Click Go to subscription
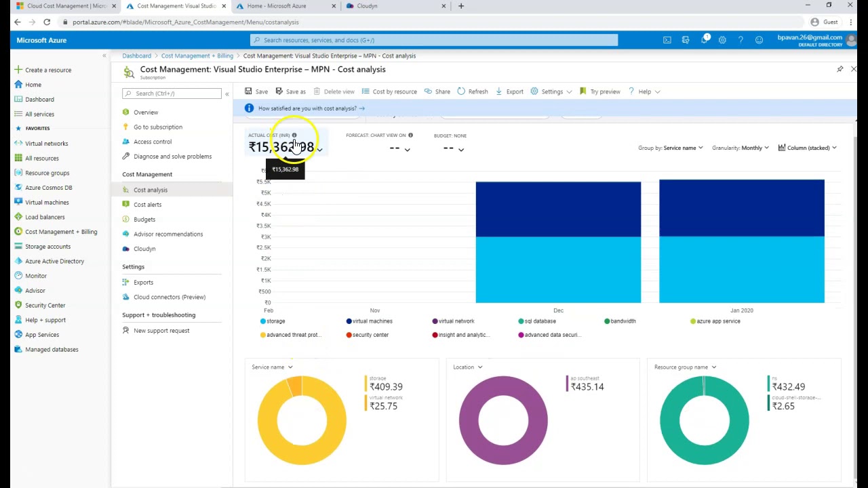Viewport: 868px width, 488px height. point(158,127)
